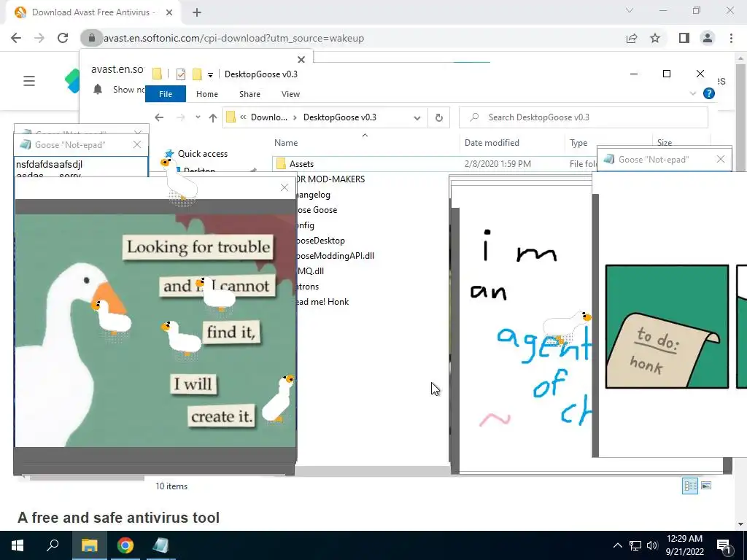Go up one folder level
This screenshot has height=560, width=747.
coord(212,117)
